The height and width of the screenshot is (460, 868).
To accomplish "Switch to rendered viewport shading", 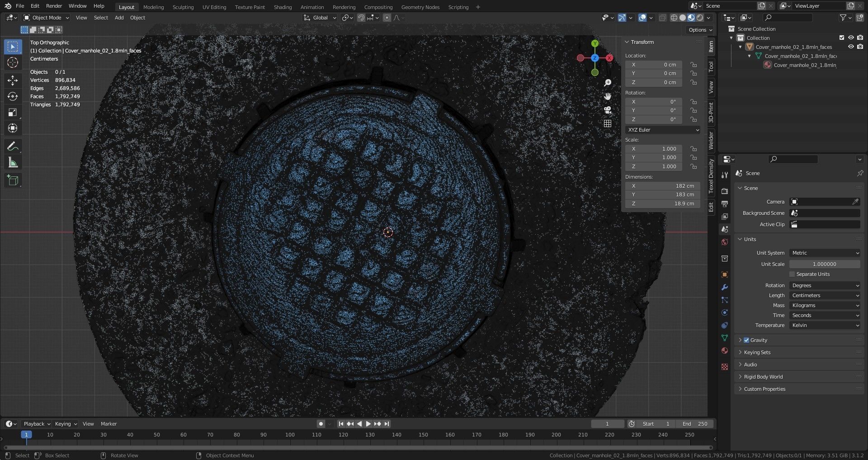I will (x=700, y=18).
